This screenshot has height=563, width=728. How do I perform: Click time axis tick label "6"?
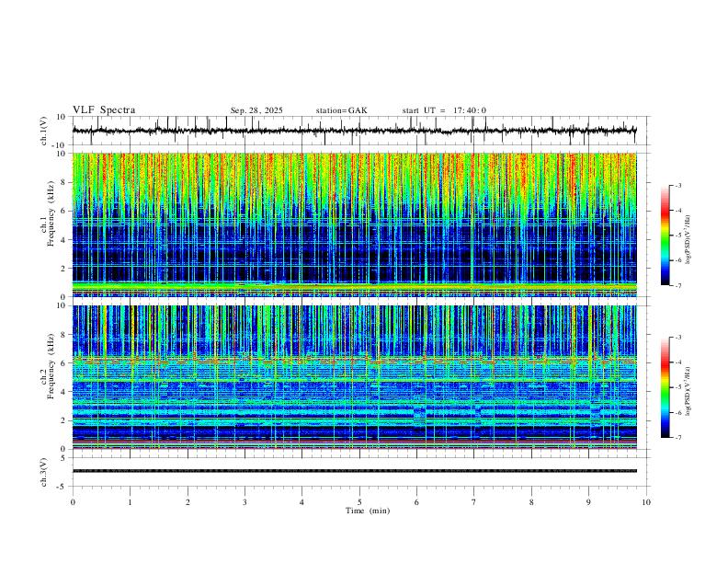[x=416, y=502]
